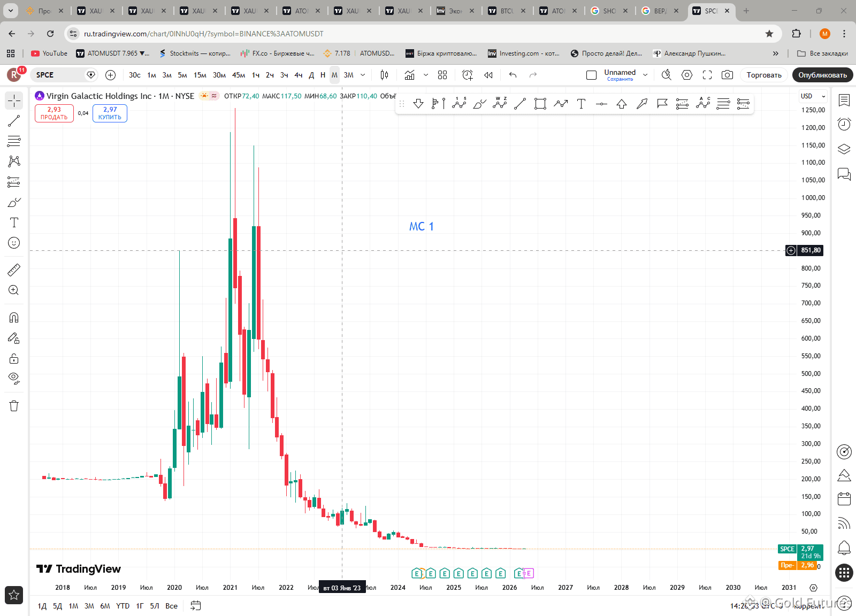Remove drawings with the trash icon
This screenshot has width=856, height=616.
14,406
